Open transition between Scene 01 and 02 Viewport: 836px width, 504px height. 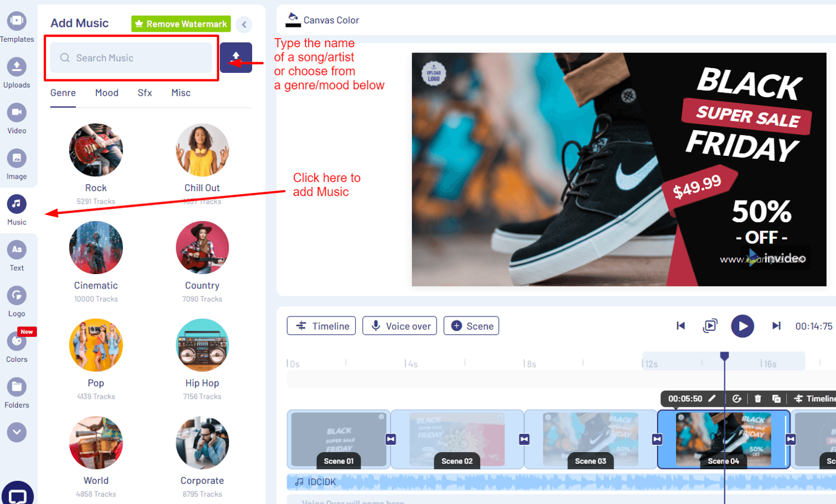[x=391, y=439]
